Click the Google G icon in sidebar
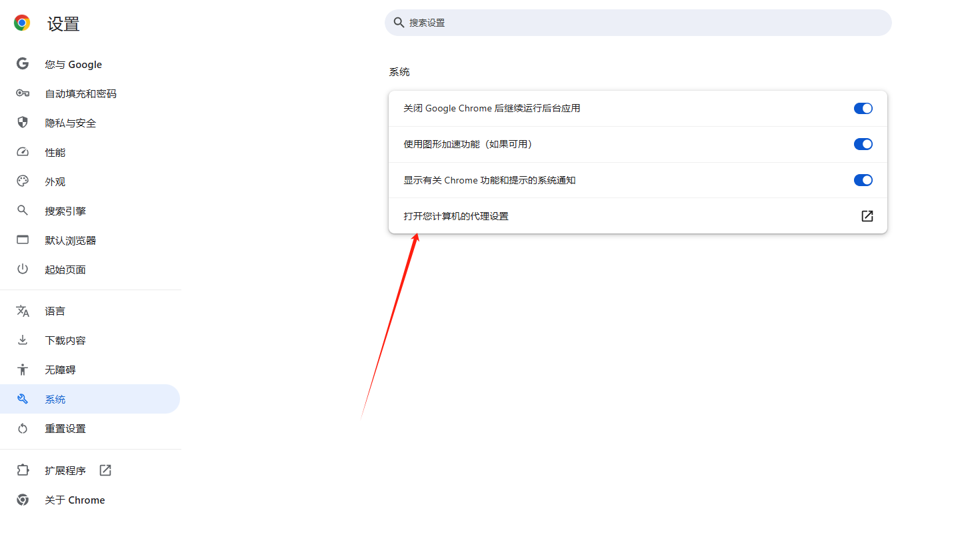 pos(23,64)
